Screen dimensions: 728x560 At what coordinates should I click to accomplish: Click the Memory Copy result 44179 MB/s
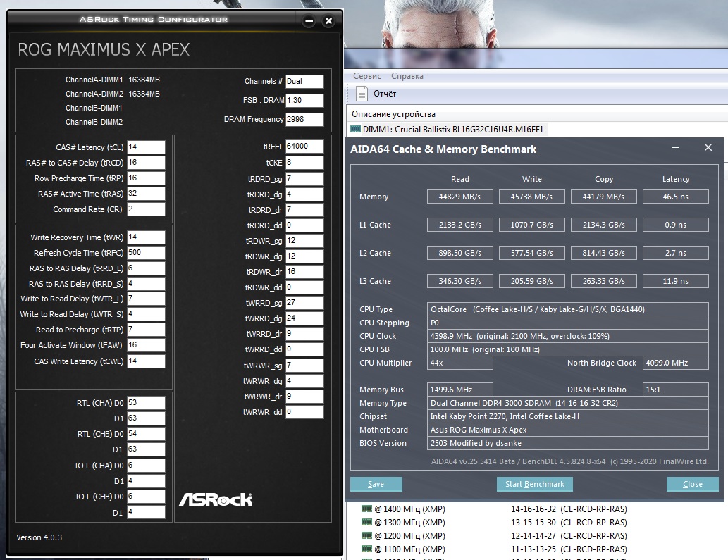(603, 197)
